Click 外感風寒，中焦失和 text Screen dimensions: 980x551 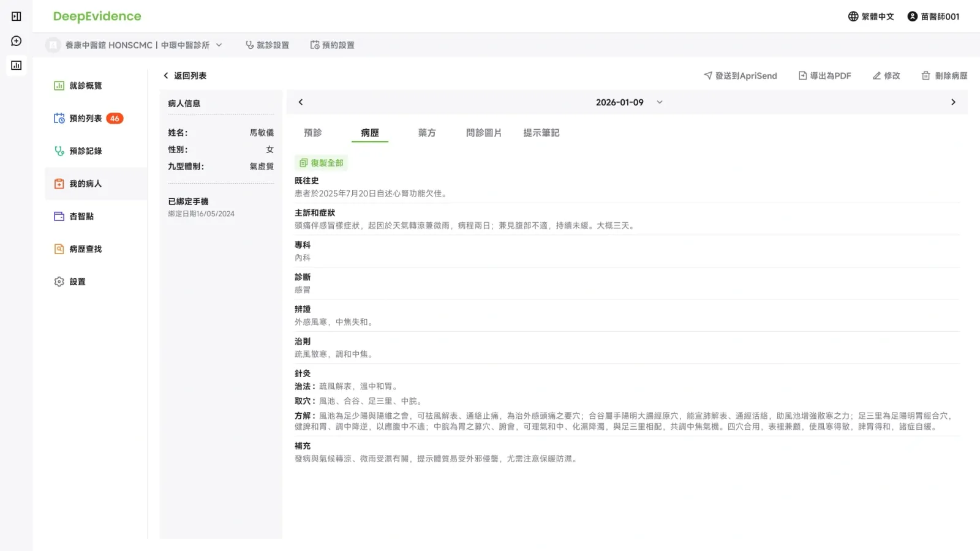(x=334, y=322)
